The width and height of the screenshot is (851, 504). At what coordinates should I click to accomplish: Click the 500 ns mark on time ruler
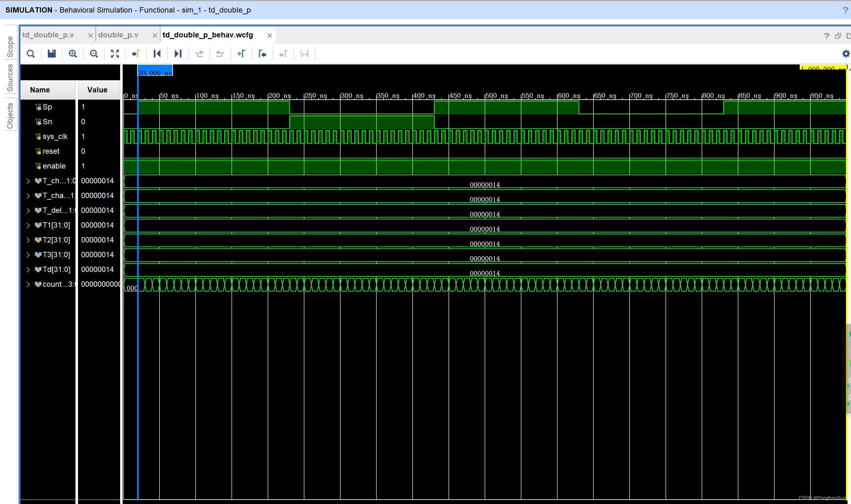coord(496,96)
